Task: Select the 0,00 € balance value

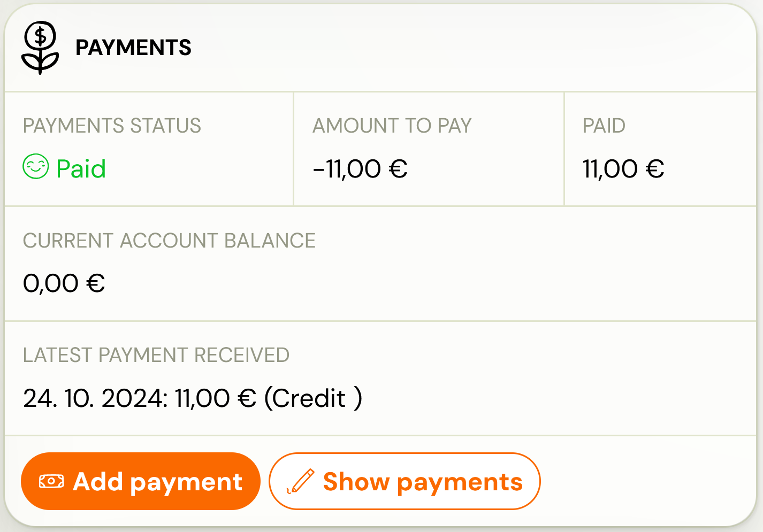Action: (64, 283)
